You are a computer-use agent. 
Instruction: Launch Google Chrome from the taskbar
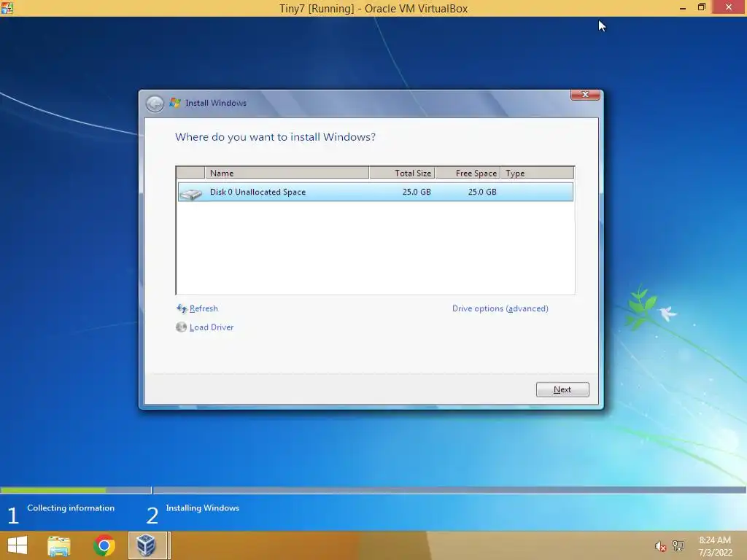pyautogui.click(x=104, y=545)
